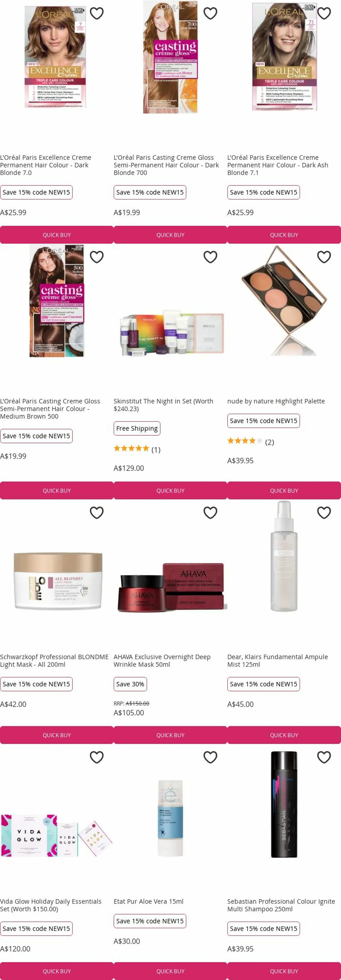Image resolution: width=341 pixels, height=980 pixels.
Task: Wishlist the Skinstitut Night in Set
Action: [x=210, y=257]
